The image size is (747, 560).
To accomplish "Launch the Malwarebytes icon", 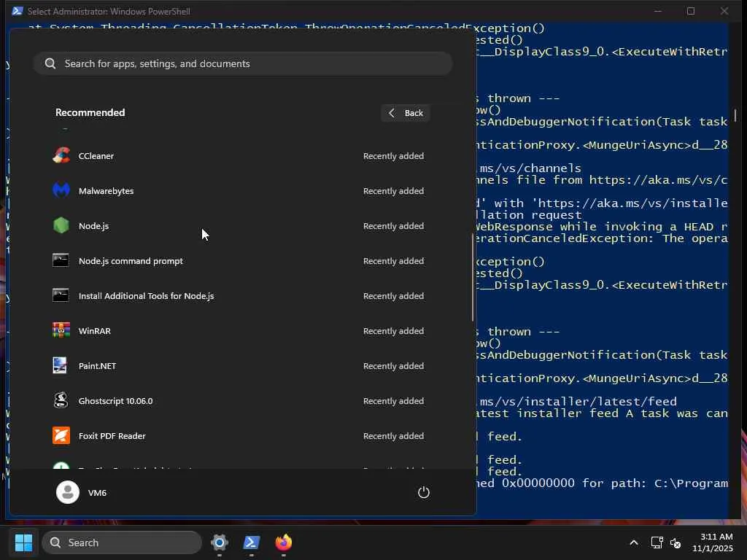I will tap(61, 190).
